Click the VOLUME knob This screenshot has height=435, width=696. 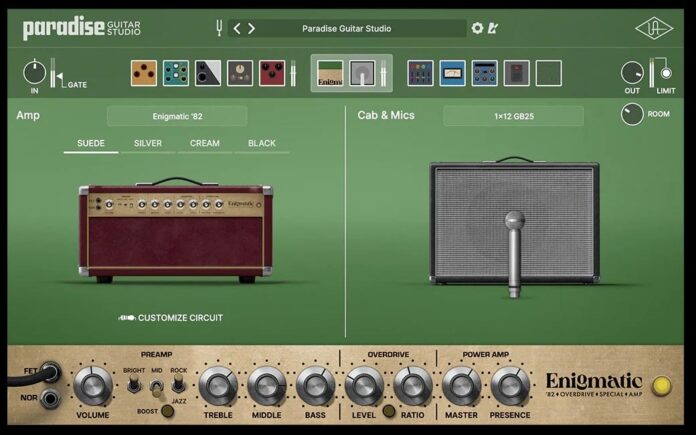pyautogui.click(x=93, y=386)
